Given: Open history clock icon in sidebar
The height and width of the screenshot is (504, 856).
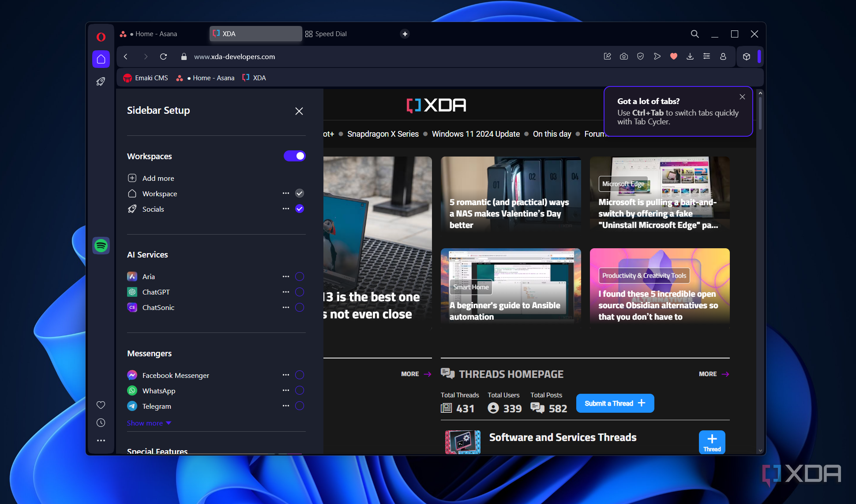Looking at the screenshot, I should click(101, 423).
